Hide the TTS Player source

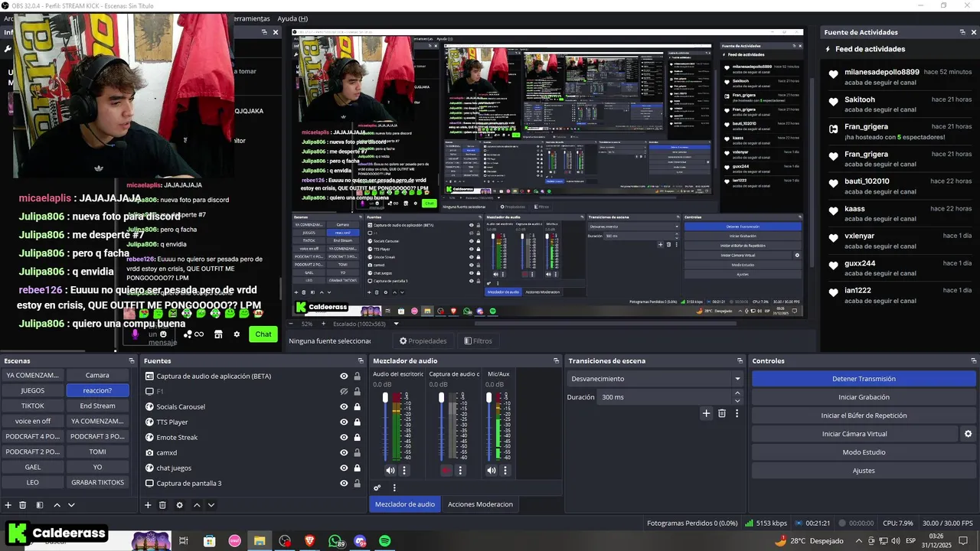345,422
